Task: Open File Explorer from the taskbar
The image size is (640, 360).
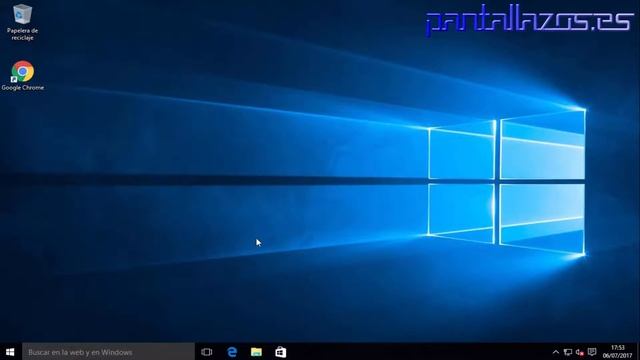Action: click(256, 352)
